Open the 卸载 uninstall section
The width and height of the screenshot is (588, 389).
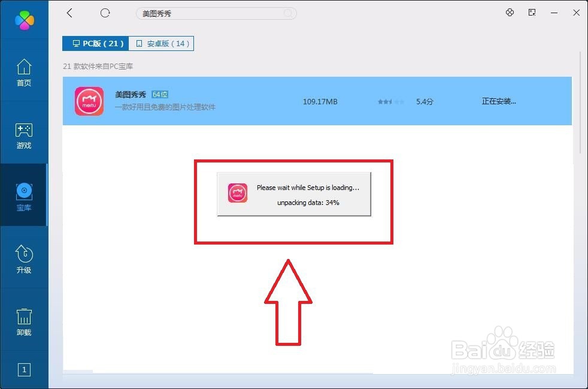24,322
